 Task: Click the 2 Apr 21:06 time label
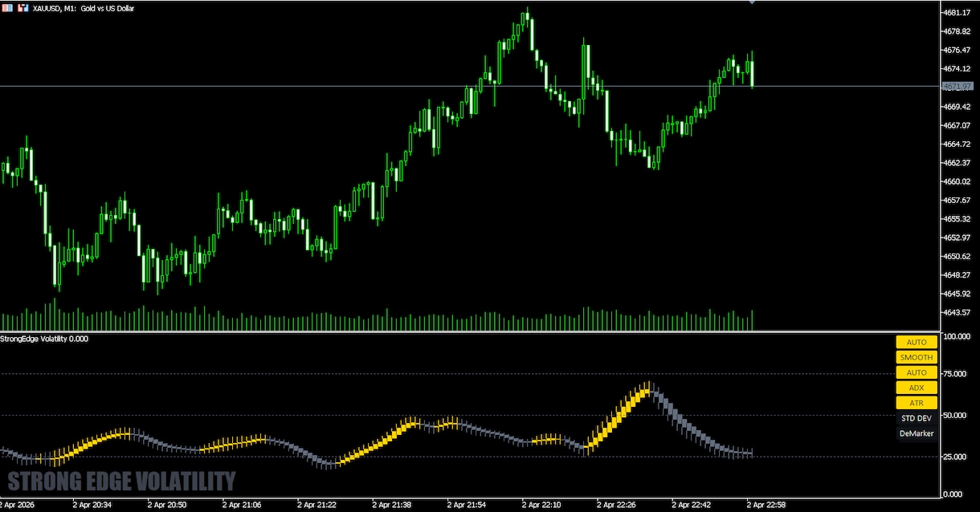pyautogui.click(x=242, y=506)
